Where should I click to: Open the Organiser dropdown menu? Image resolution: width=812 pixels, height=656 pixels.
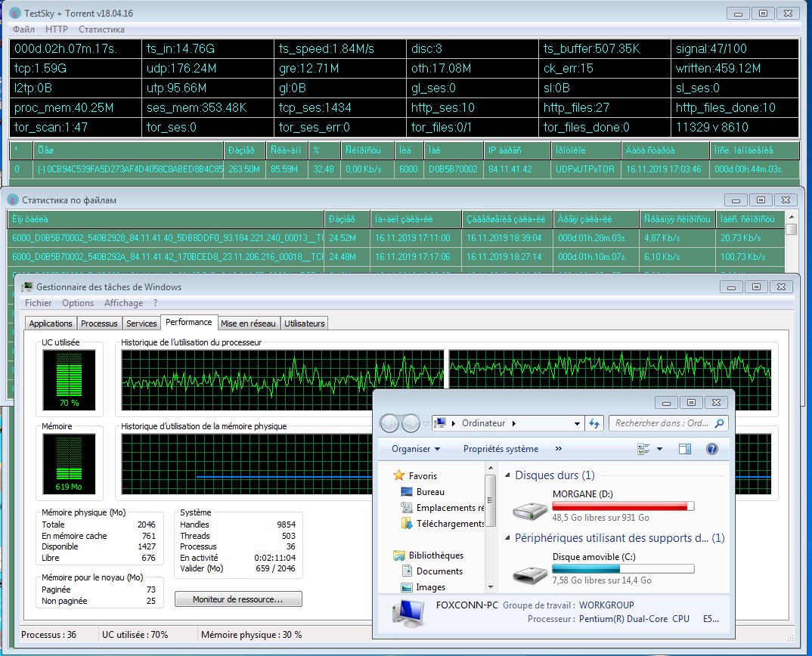click(x=416, y=449)
